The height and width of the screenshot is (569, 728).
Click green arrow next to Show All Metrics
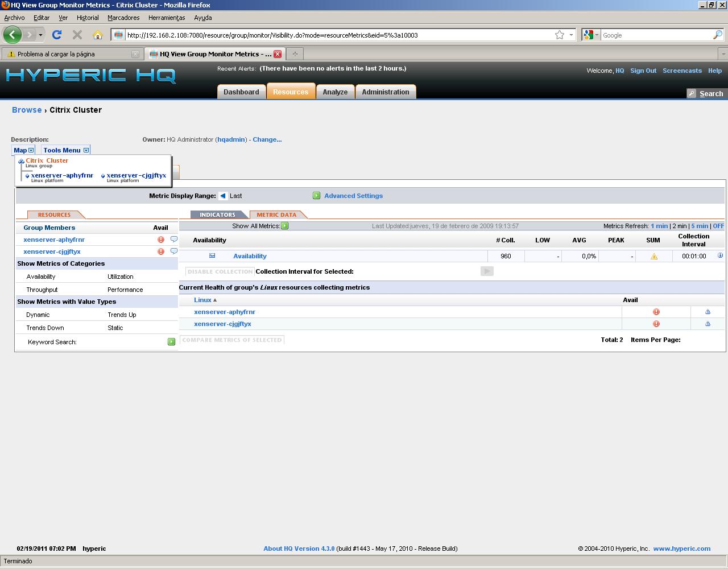click(x=285, y=226)
